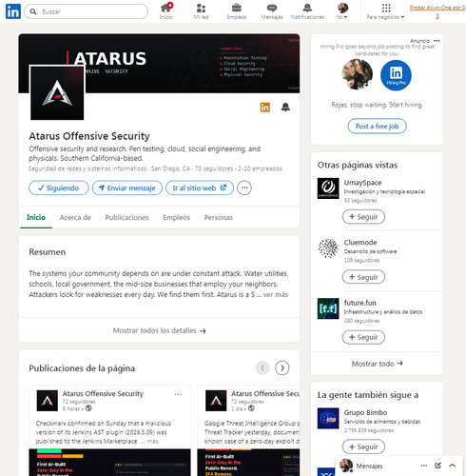
Task: Click Ir al sitio web button
Action: [x=200, y=188]
